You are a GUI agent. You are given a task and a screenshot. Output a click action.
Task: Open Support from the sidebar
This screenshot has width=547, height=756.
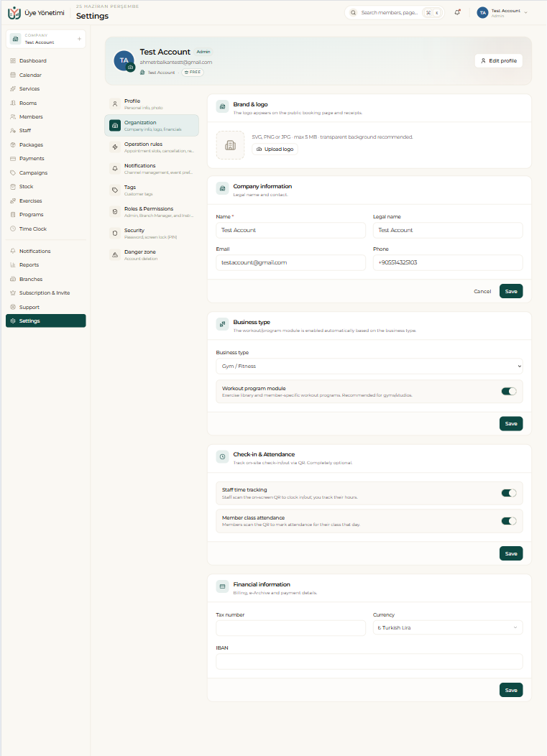(x=46, y=307)
